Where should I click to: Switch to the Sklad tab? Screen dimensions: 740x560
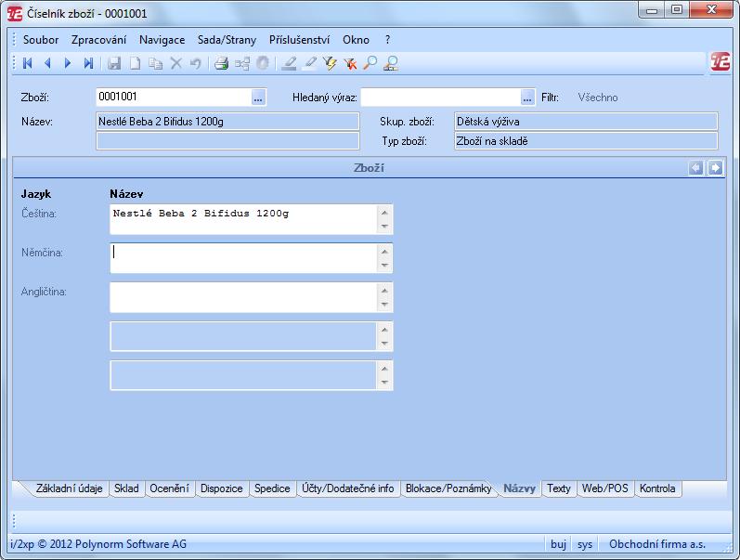[126, 488]
